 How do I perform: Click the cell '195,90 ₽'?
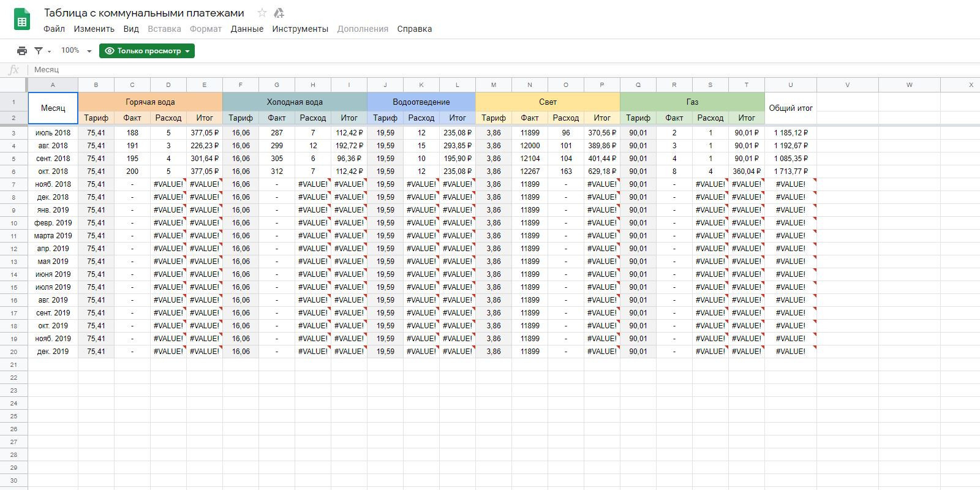pyautogui.click(x=458, y=159)
